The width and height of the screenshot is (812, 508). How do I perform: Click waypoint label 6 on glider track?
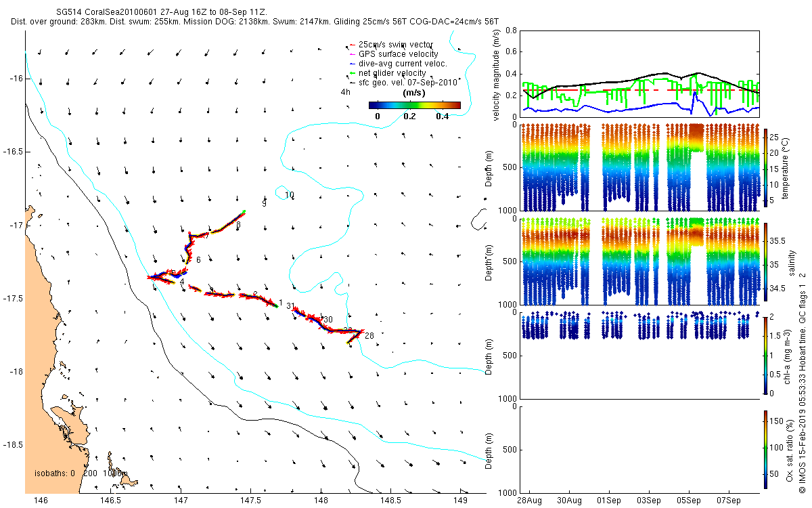coord(198,259)
